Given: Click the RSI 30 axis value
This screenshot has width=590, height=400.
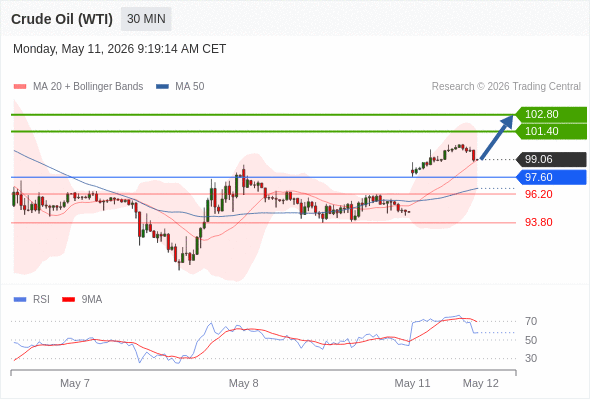Looking at the screenshot, I should coord(531,358).
